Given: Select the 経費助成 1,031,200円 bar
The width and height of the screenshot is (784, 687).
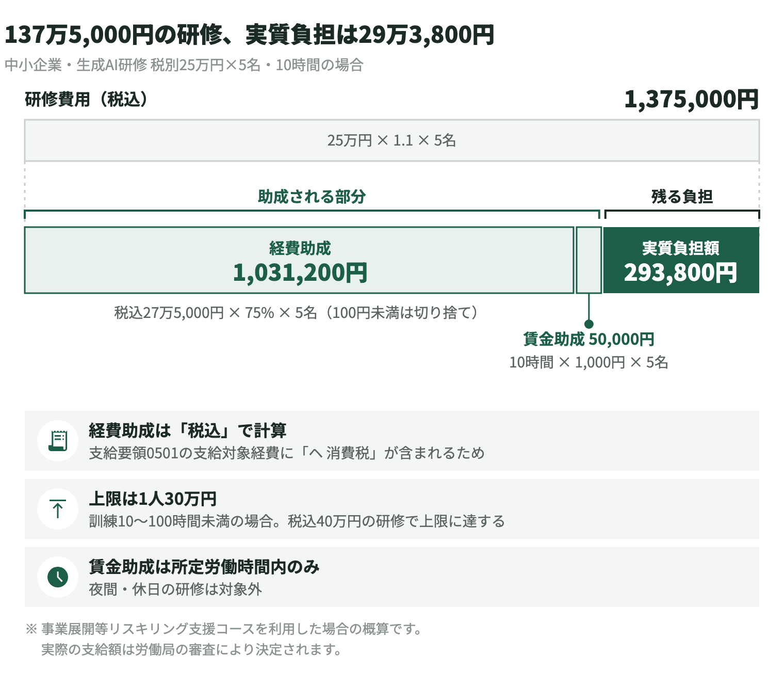Looking at the screenshot, I should tap(299, 260).
